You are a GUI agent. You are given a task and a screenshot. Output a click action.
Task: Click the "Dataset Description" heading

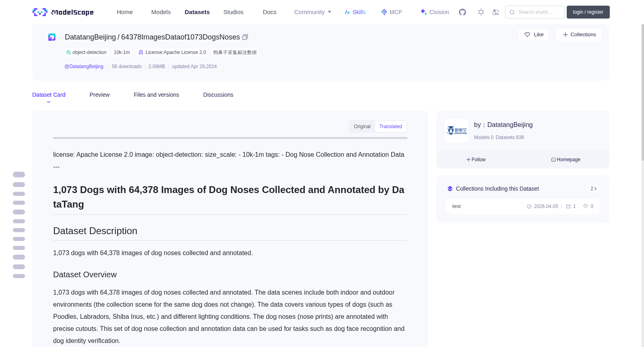(x=95, y=231)
